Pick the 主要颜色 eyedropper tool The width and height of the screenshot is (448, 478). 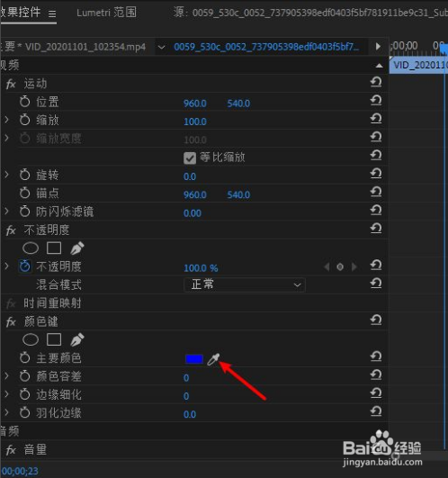tap(213, 359)
